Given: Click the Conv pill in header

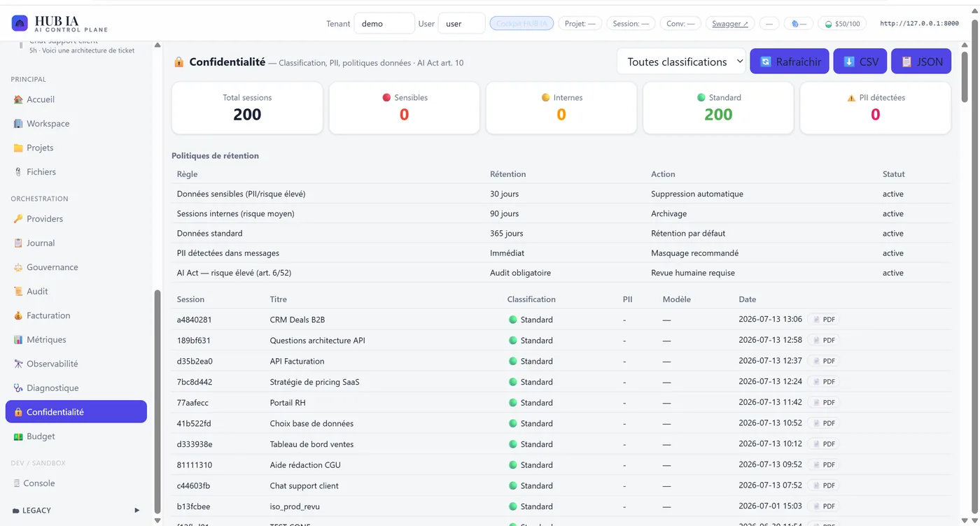Looking at the screenshot, I should (680, 23).
